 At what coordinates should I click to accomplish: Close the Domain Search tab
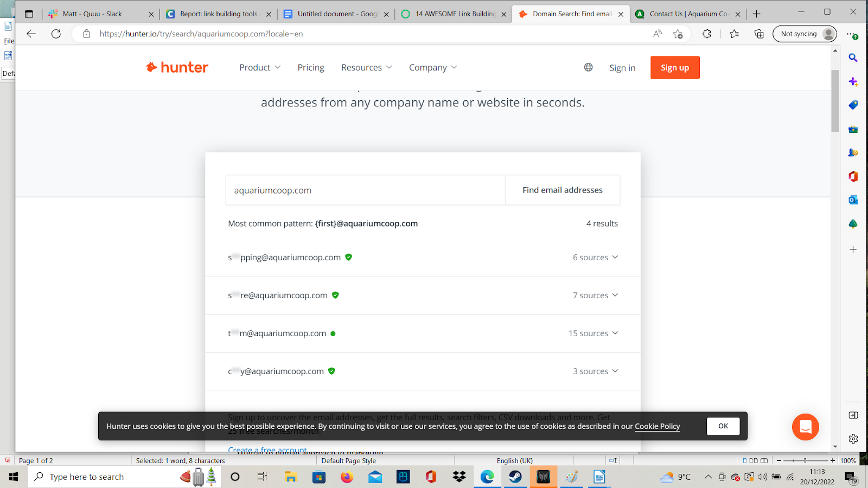click(x=621, y=15)
